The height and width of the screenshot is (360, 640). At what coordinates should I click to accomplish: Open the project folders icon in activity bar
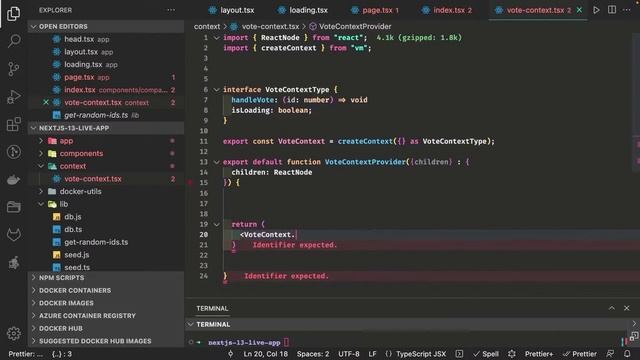13,207
